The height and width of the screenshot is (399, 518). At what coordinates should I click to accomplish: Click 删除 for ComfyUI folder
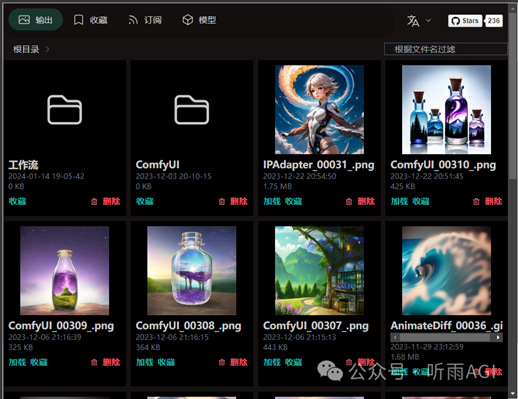(x=239, y=201)
